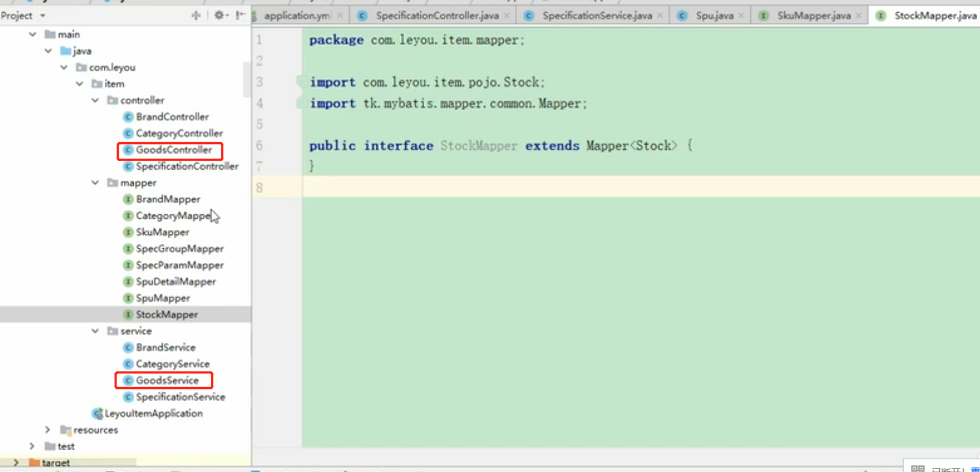Click line number 6 in gutter
The image size is (980, 472).
coord(259,146)
